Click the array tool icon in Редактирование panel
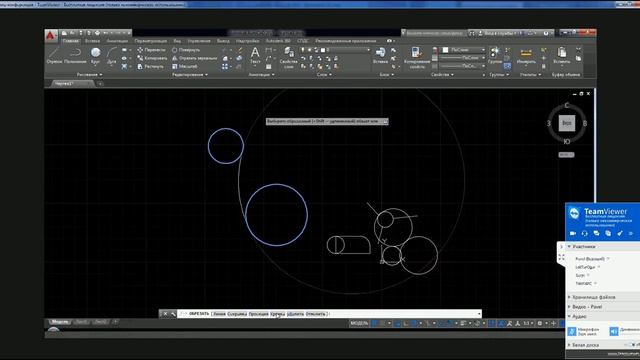The image size is (640, 360). [x=225, y=67]
